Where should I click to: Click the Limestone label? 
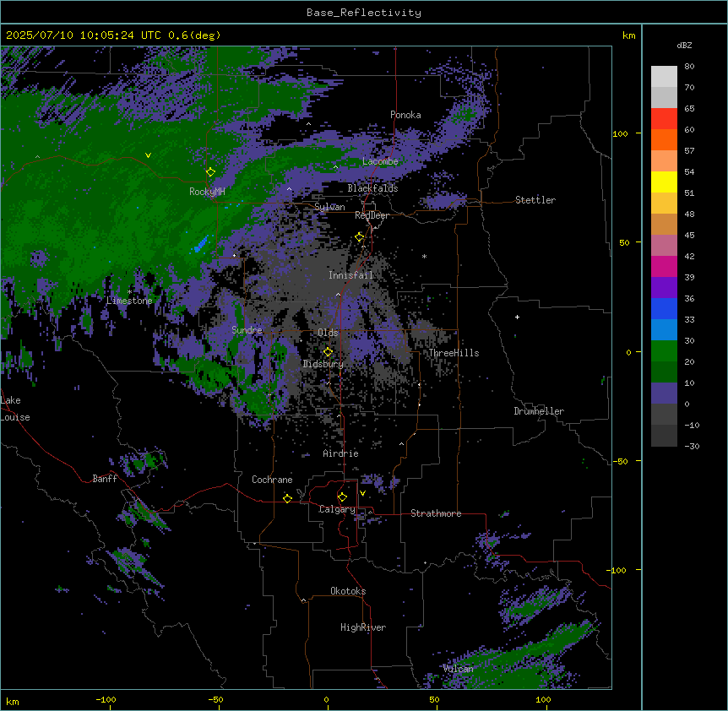pos(129,301)
